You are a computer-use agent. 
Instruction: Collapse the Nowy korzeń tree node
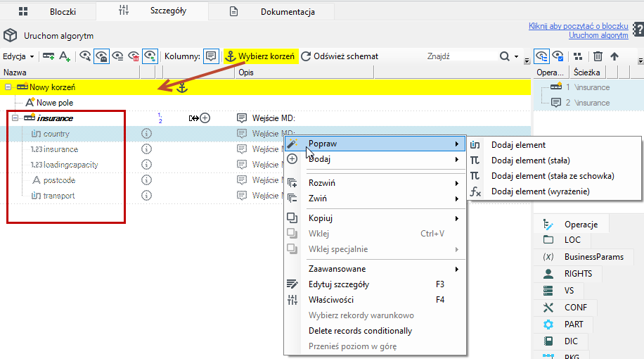8,87
